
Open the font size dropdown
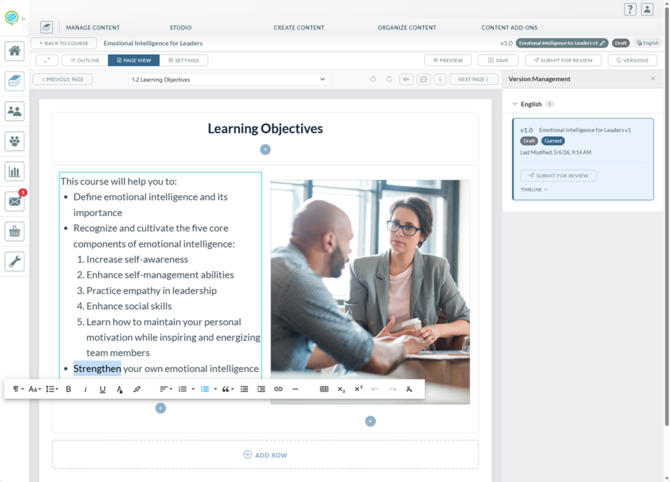point(35,389)
